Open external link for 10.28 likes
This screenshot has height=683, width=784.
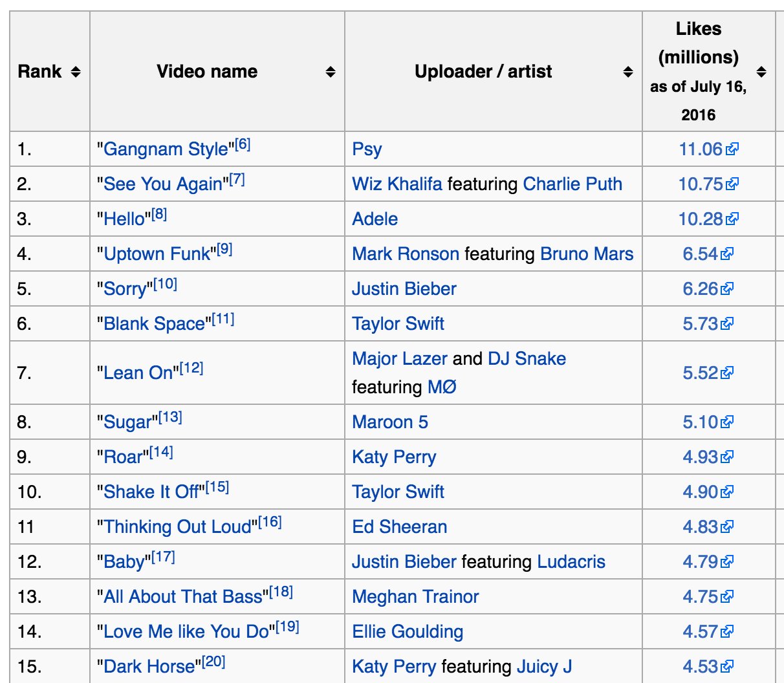click(708, 219)
